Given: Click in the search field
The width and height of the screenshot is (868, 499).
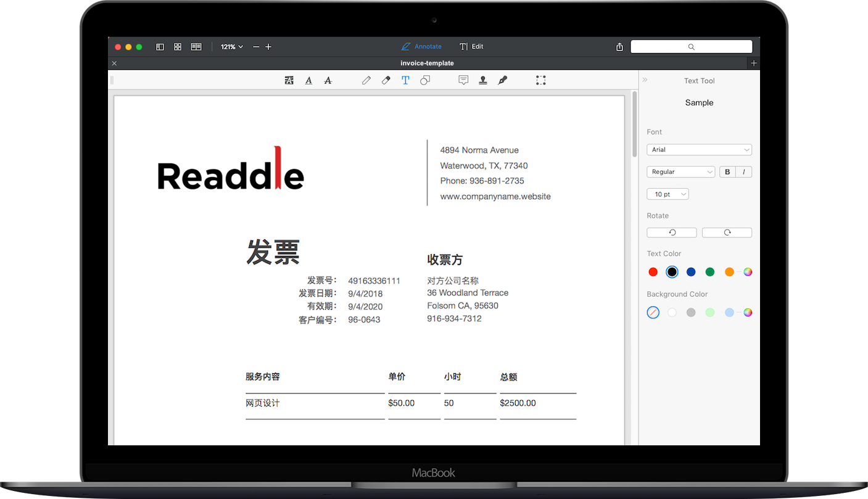Looking at the screenshot, I should click(x=691, y=47).
